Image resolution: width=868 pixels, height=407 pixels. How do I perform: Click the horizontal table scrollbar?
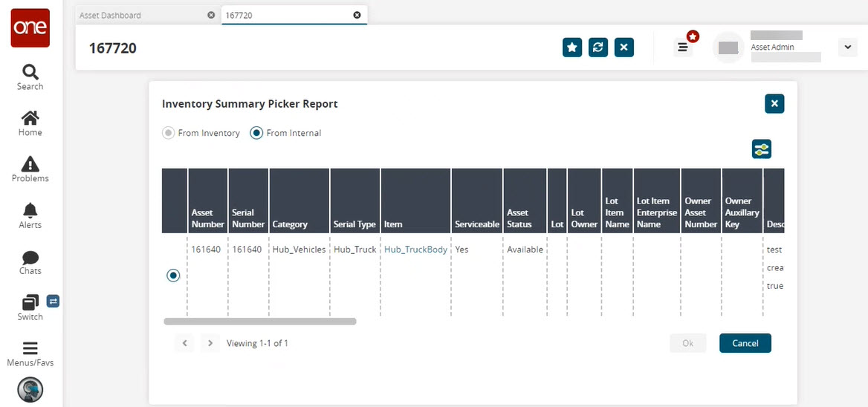259,322
